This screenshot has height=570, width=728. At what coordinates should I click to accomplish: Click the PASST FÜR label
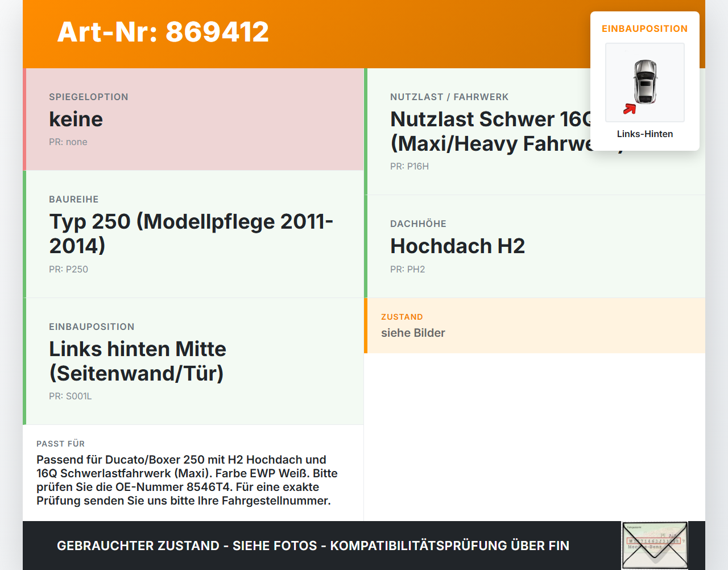click(x=61, y=444)
